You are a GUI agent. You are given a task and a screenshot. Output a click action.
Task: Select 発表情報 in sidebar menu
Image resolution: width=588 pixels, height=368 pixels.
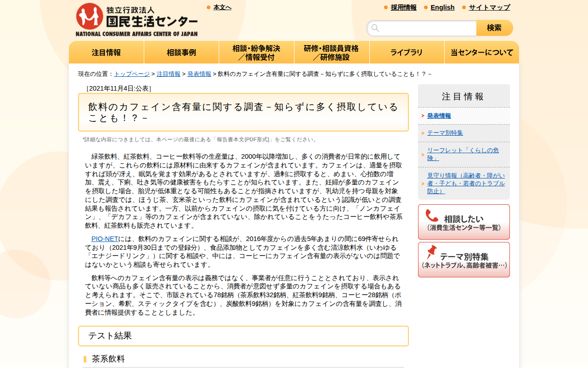(x=439, y=116)
